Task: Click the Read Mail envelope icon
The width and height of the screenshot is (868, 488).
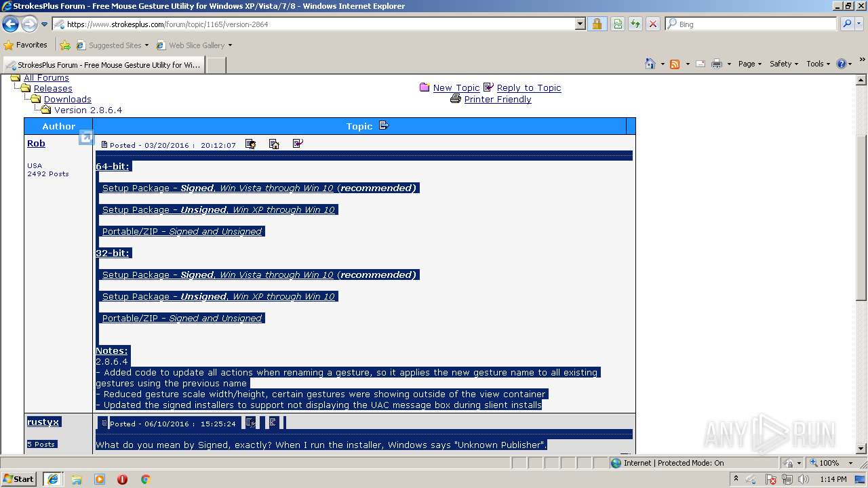Action: click(701, 64)
